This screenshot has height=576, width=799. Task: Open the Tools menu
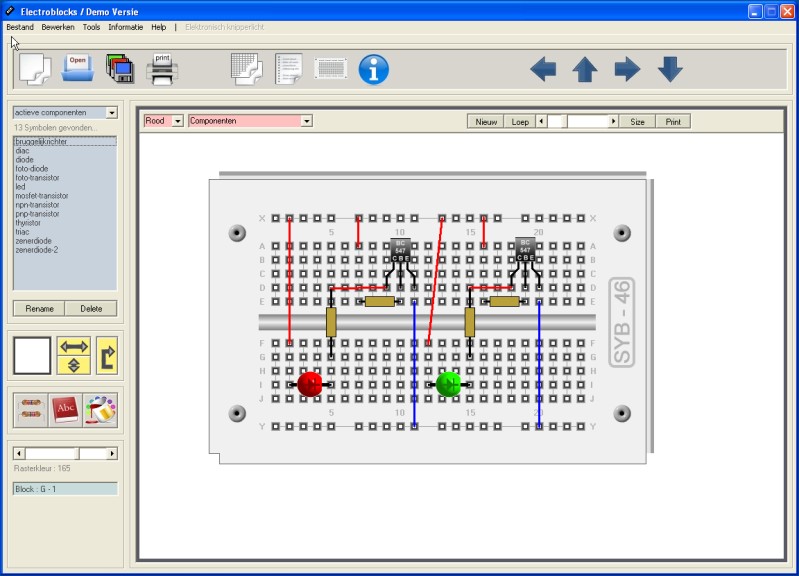point(91,27)
